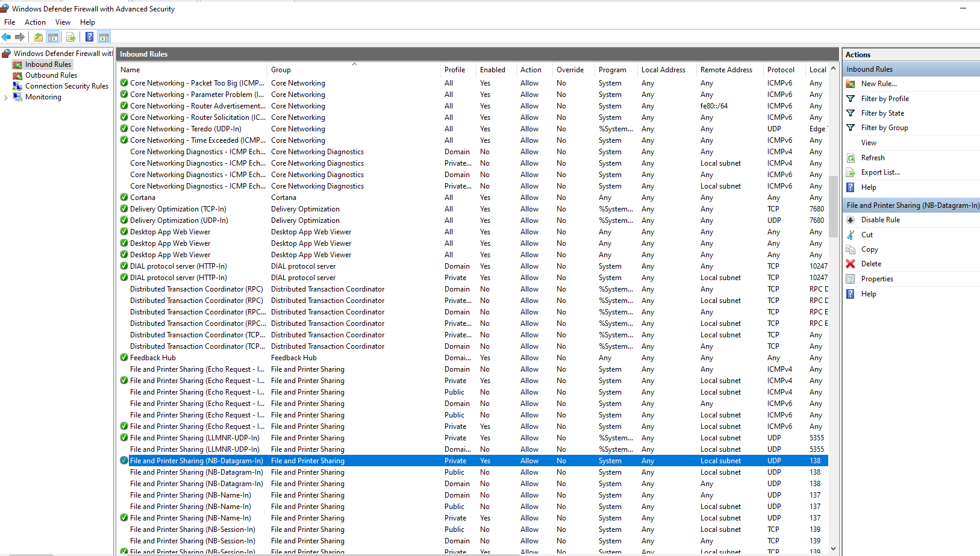Click the Export List icon in Actions pane

click(x=850, y=172)
